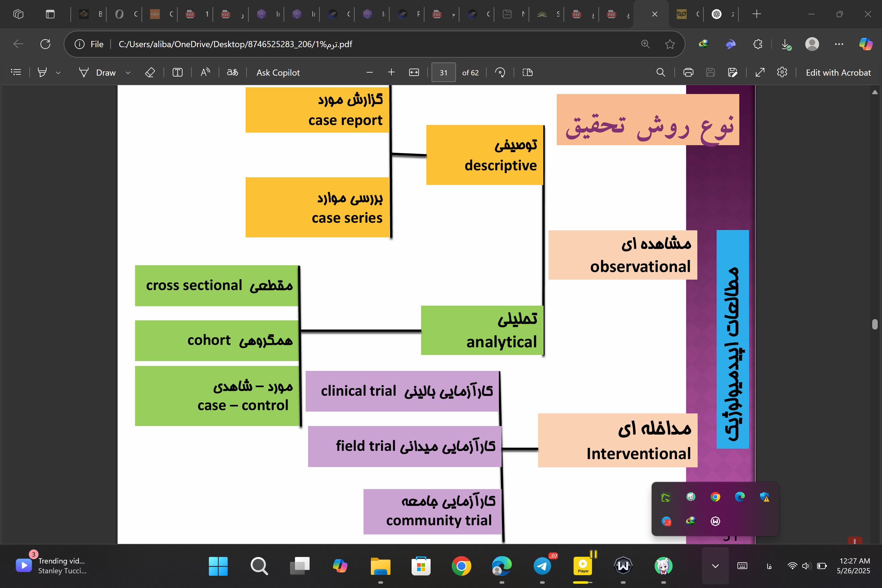This screenshot has width=882, height=588.
Task: Open the browser Settings and more menu
Action: (839, 44)
